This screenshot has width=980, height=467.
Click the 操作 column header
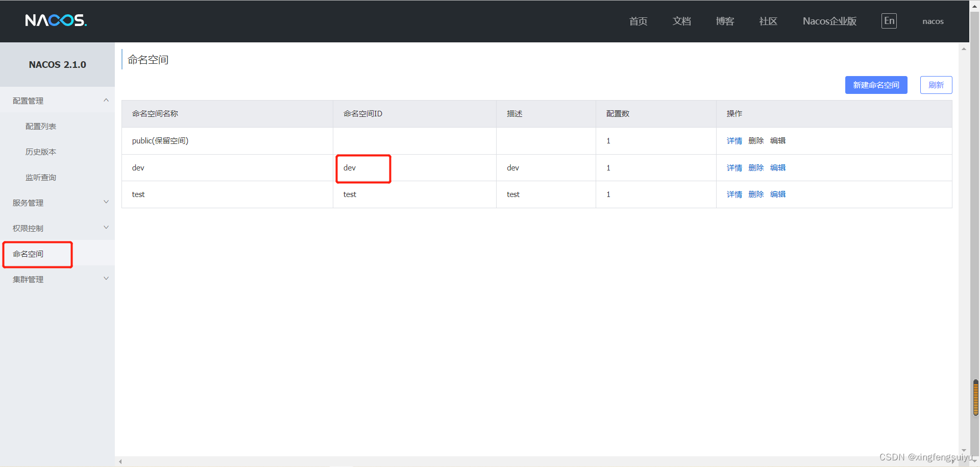click(x=834, y=114)
